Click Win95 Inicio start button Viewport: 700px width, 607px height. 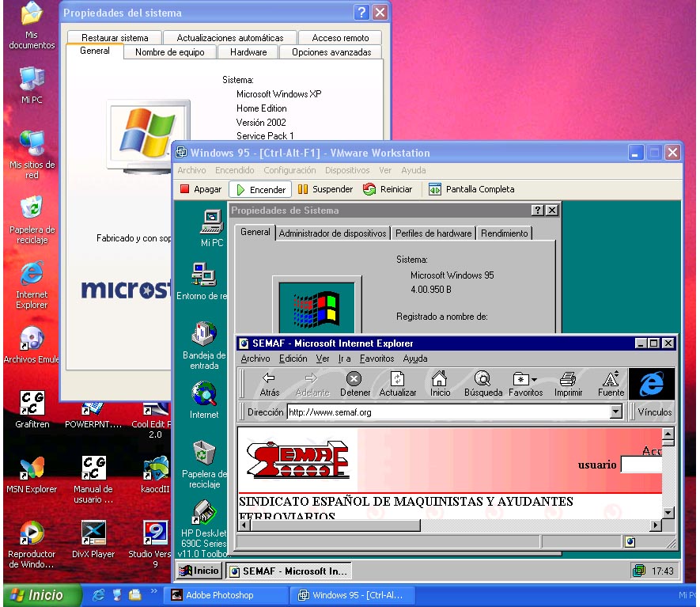199,571
